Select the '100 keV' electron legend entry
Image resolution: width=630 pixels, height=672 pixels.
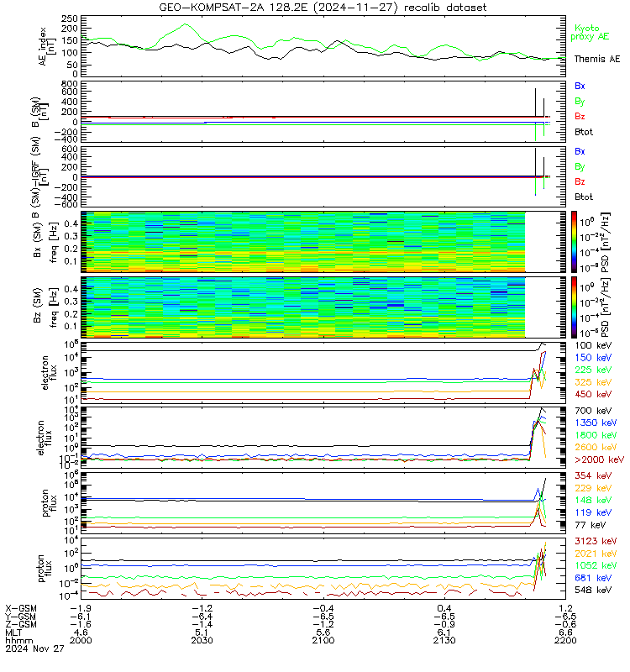click(x=593, y=345)
